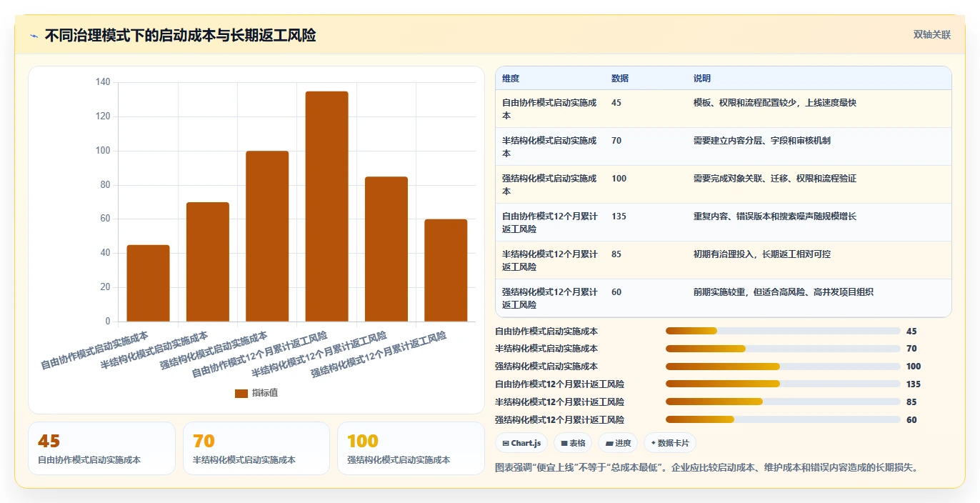Click the description 需要完成对象关联、迁移、权限和流程验证
The height and width of the screenshot is (503, 980).
click(774, 178)
